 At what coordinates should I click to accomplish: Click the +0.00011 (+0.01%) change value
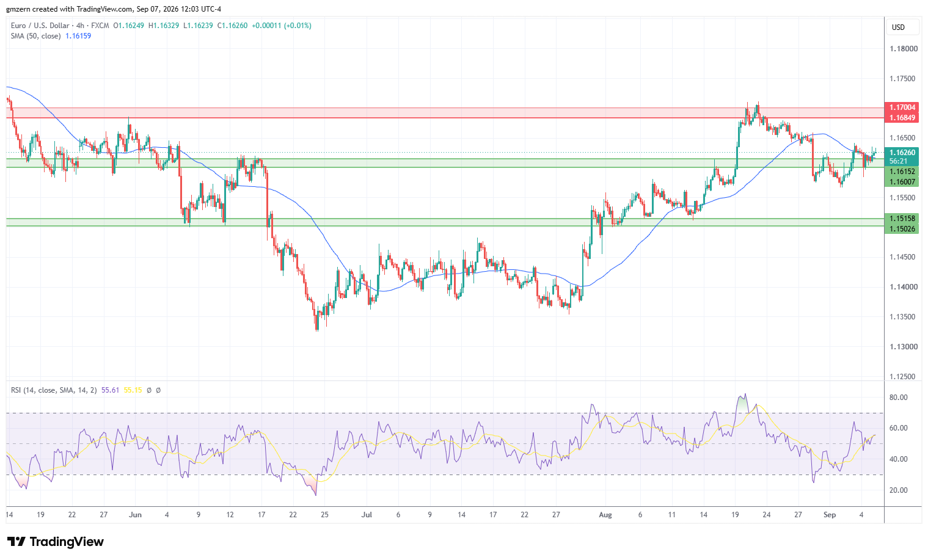[282, 26]
